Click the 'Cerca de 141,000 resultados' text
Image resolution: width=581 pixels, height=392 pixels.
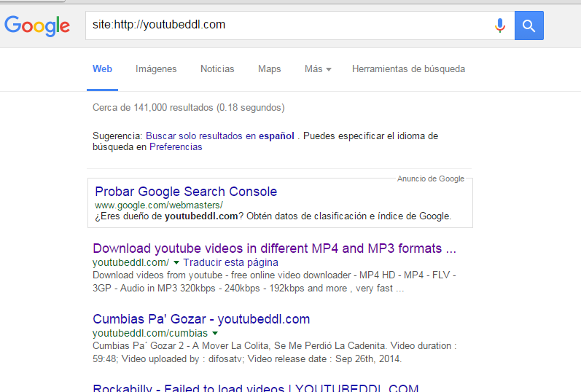[189, 107]
